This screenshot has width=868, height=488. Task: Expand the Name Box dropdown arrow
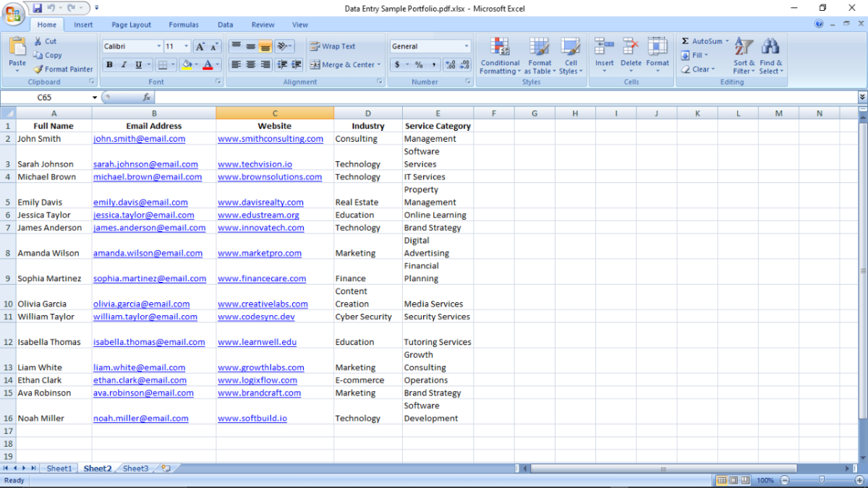[x=95, y=98]
